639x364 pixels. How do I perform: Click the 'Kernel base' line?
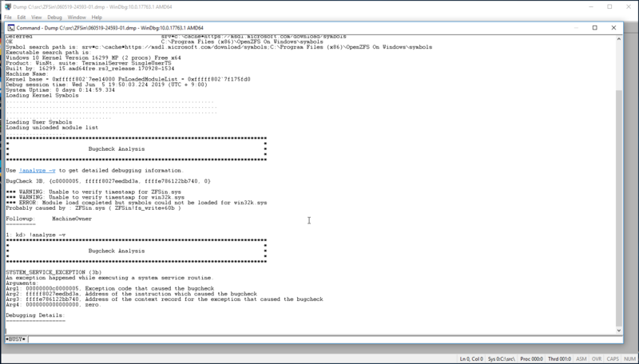pos(128,79)
